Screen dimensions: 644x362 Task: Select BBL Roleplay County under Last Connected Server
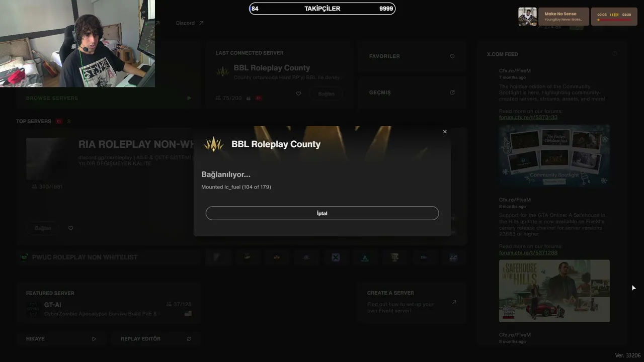272,68
